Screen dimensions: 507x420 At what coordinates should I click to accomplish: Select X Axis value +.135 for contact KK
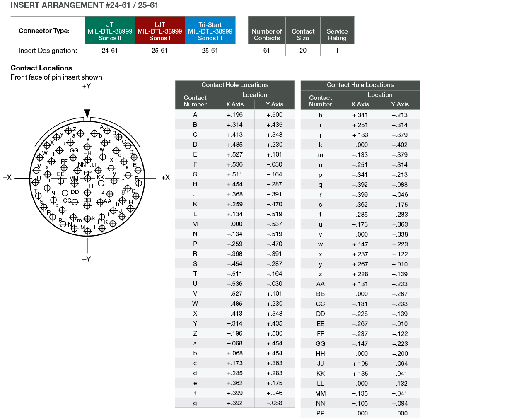360,374
